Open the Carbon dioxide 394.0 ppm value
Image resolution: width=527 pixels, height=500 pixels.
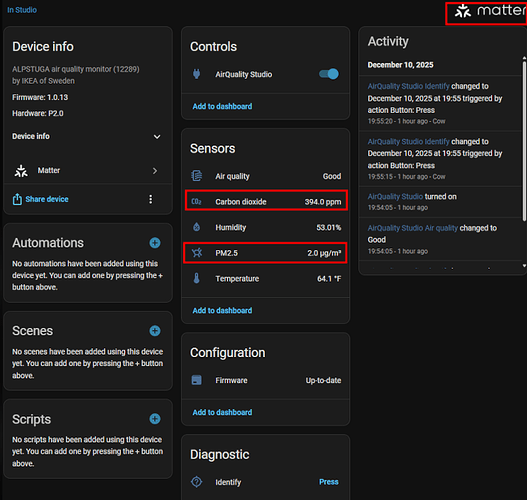[323, 202]
